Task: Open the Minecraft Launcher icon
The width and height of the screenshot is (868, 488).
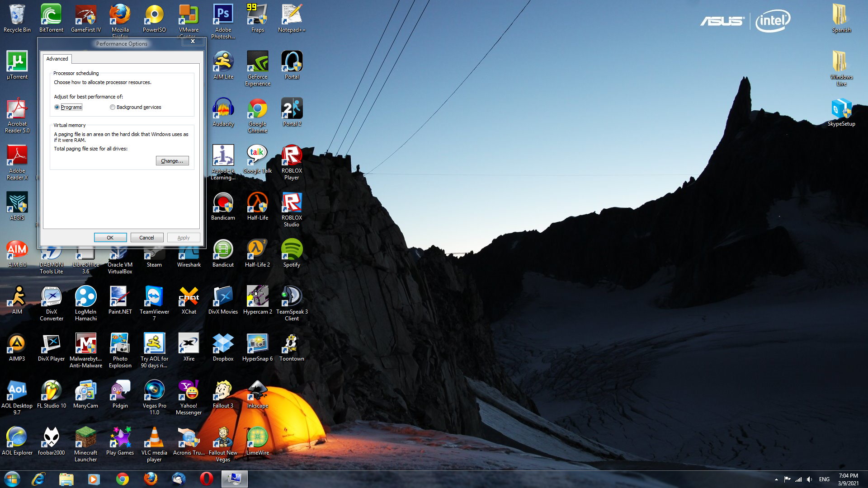Action: (85, 437)
